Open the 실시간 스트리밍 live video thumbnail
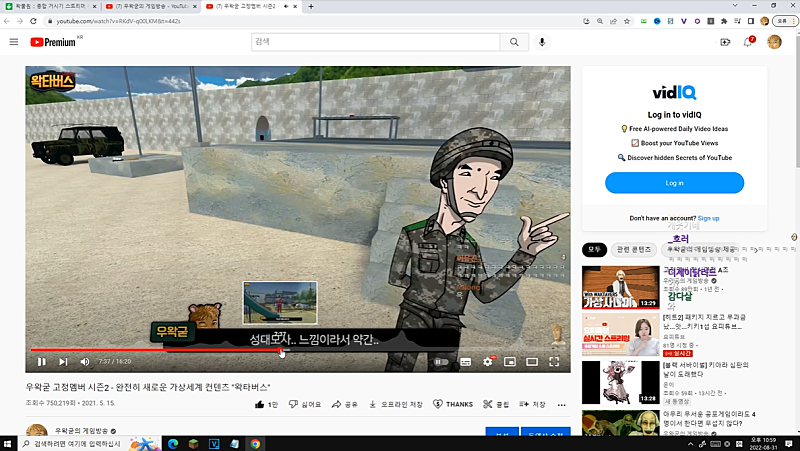Image resolution: width=800 pixels, height=451 pixels. tap(620, 335)
